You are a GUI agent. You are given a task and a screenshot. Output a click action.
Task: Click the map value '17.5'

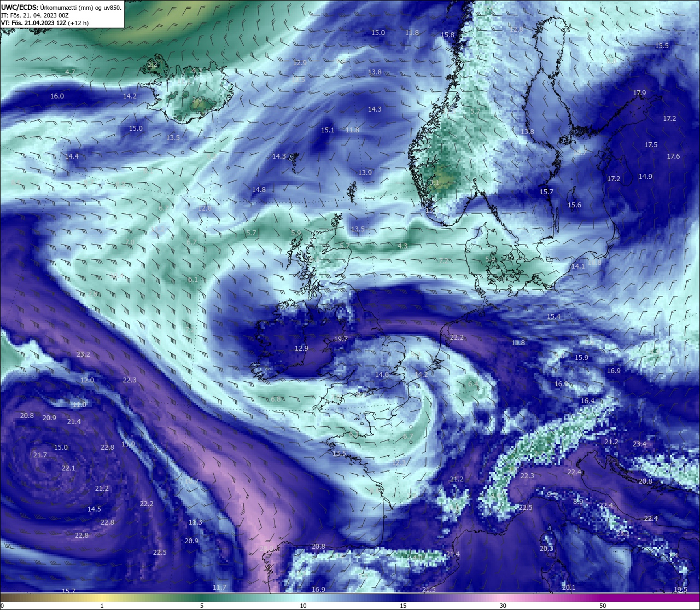pos(651,145)
